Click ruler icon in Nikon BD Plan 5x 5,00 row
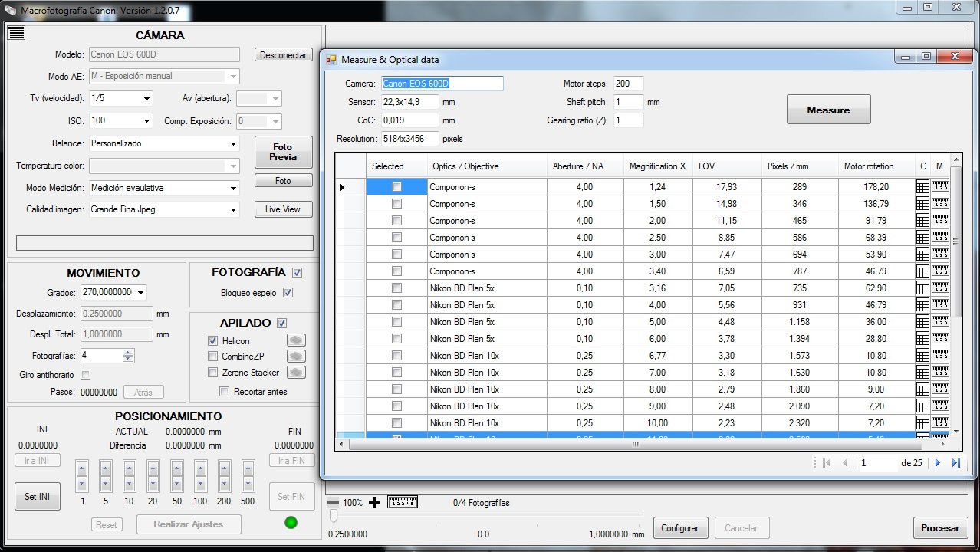Screen dimensions: 980x552 point(941,321)
